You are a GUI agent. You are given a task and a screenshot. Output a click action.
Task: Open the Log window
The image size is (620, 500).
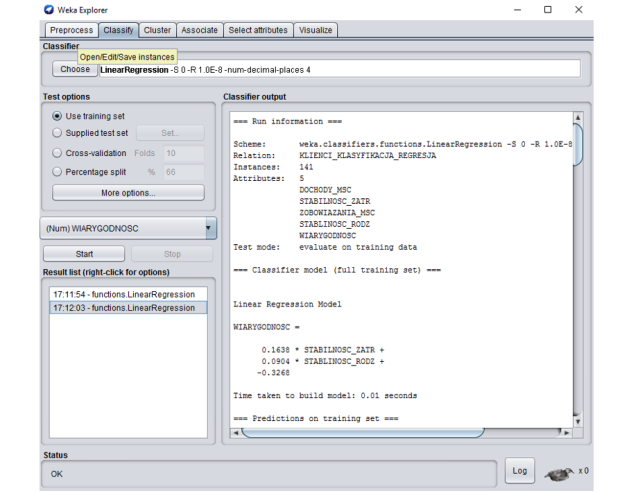520,471
